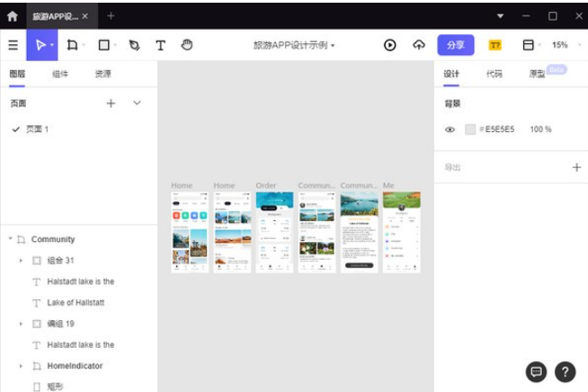Click the yellow T? missing font badge
This screenshot has width=588, height=392.
(x=495, y=45)
